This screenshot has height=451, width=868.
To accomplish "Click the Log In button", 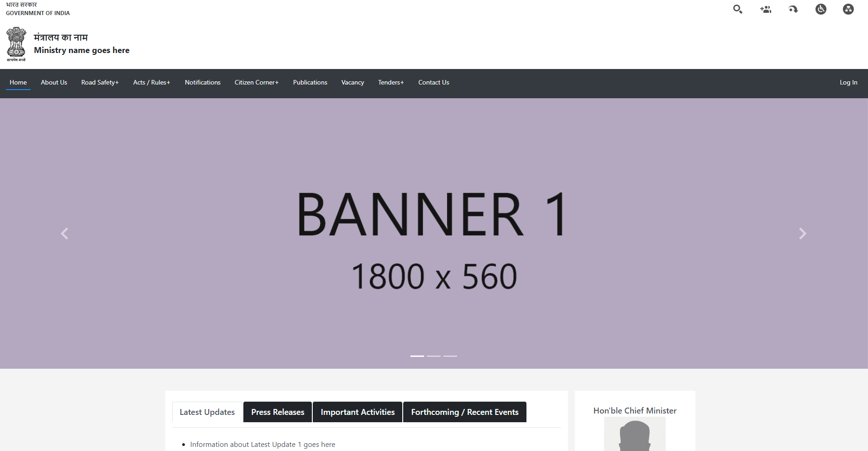I will 848,82.
